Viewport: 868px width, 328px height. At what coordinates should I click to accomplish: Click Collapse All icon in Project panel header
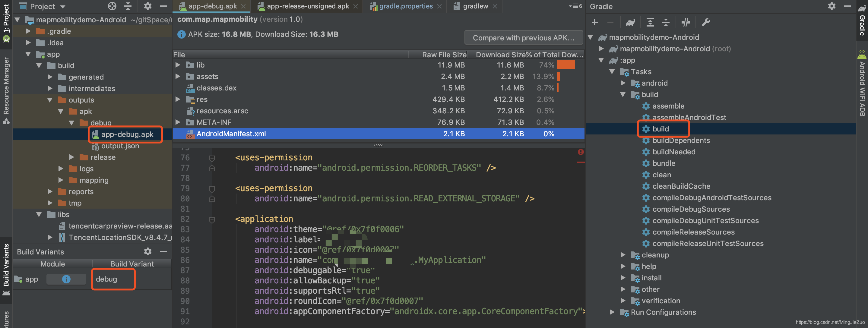coord(128,6)
